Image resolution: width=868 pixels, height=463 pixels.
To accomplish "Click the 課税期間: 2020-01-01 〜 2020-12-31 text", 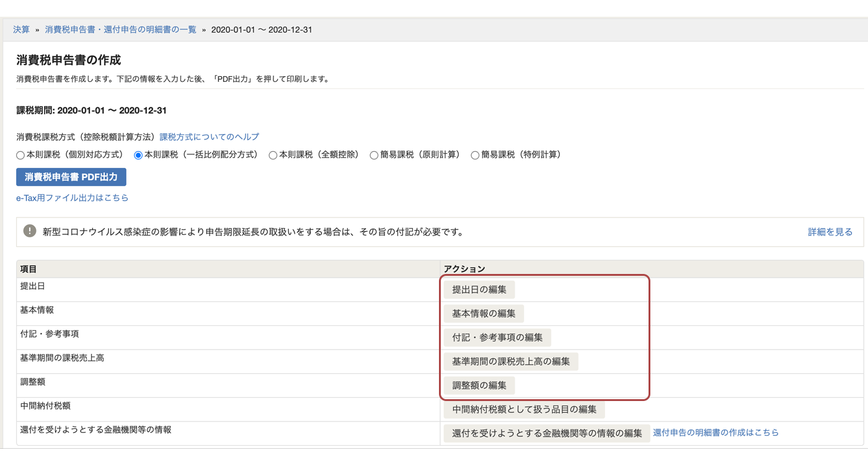I will (x=92, y=111).
